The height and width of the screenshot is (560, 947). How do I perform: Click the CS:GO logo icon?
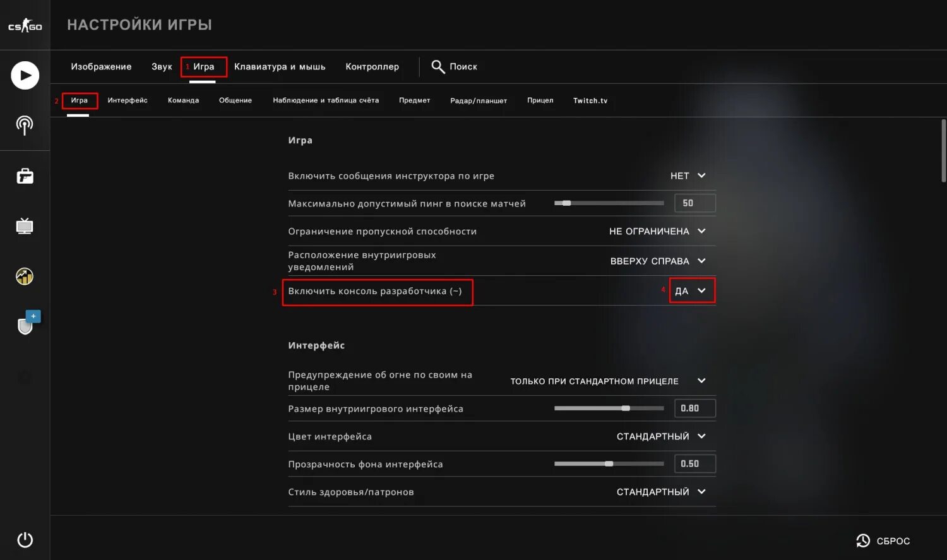[x=25, y=26]
